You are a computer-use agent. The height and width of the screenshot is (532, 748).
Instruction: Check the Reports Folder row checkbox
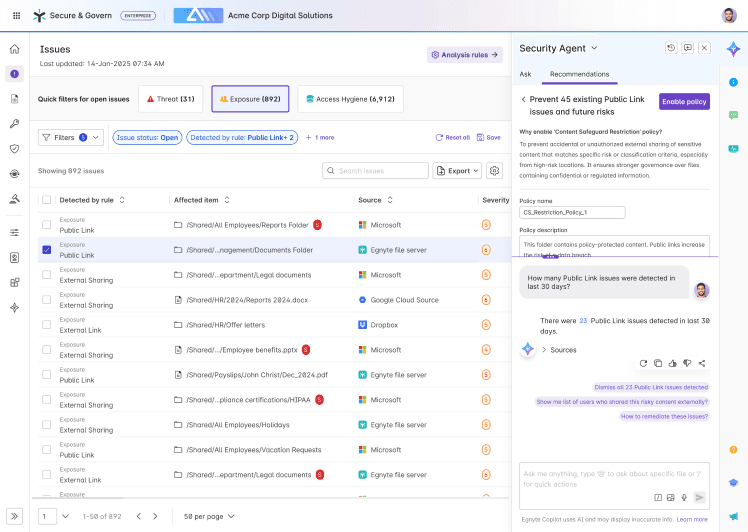47,225
